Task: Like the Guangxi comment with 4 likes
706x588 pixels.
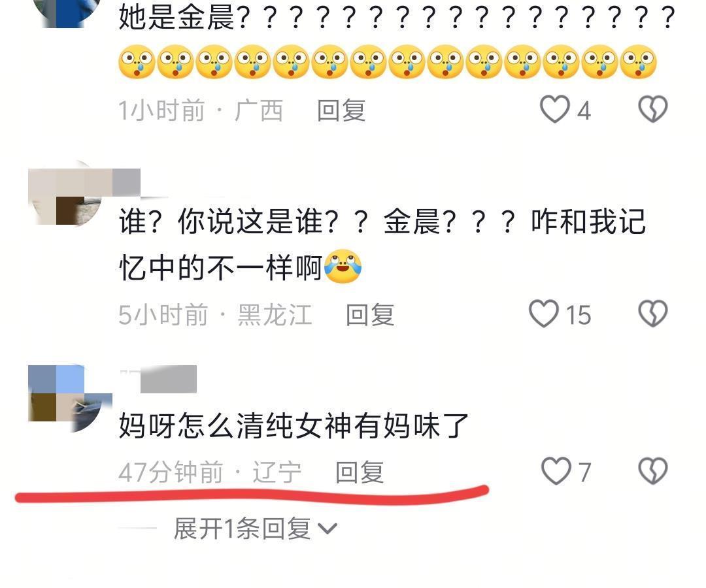Action: pyautogui.click(x=555, y=109)
